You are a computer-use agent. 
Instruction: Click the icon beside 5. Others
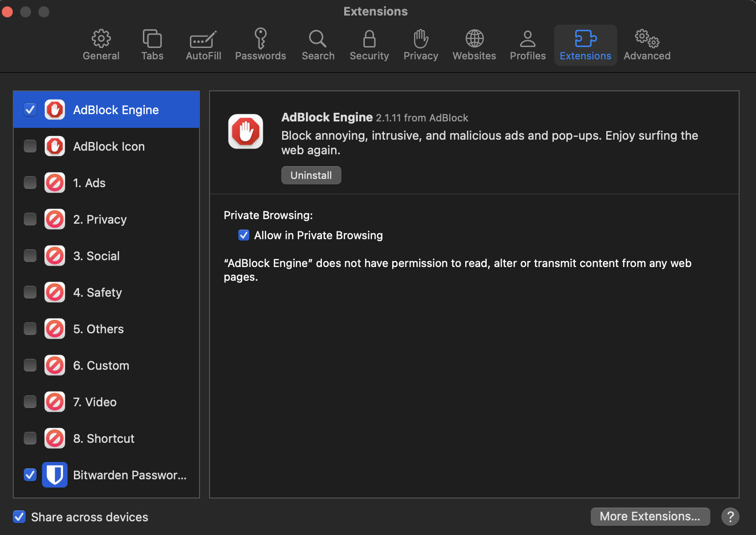(55, 329)
